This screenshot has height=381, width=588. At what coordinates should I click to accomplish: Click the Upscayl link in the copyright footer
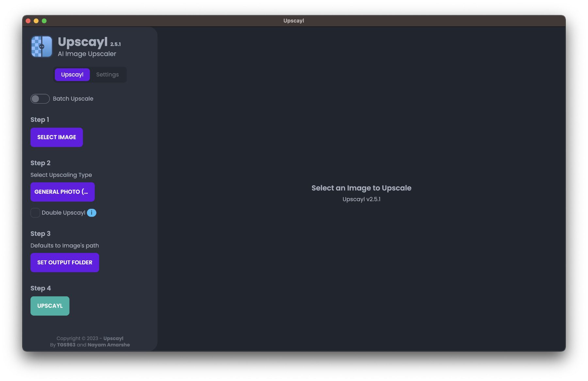[x=113, y=338]
